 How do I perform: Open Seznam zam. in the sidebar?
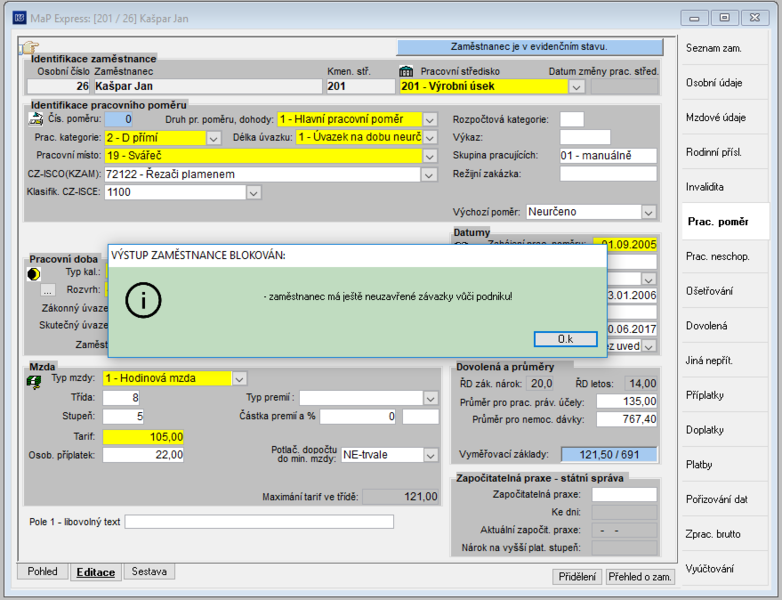click(724, 48)
